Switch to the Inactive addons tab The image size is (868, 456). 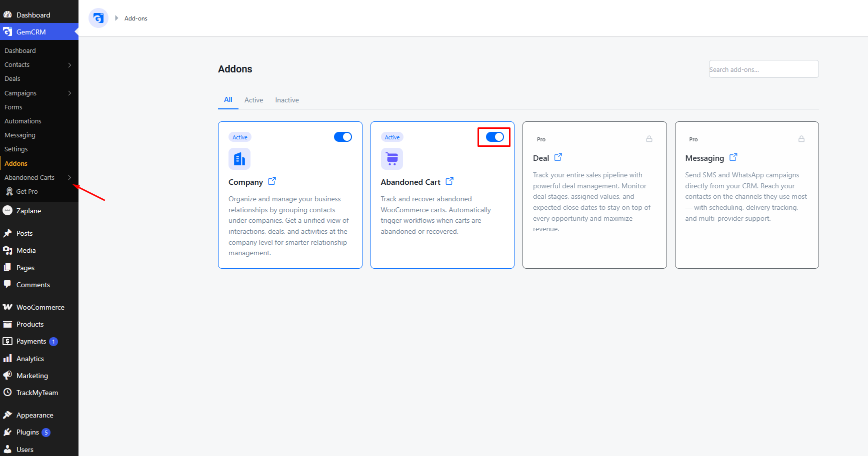coord(287,100)
